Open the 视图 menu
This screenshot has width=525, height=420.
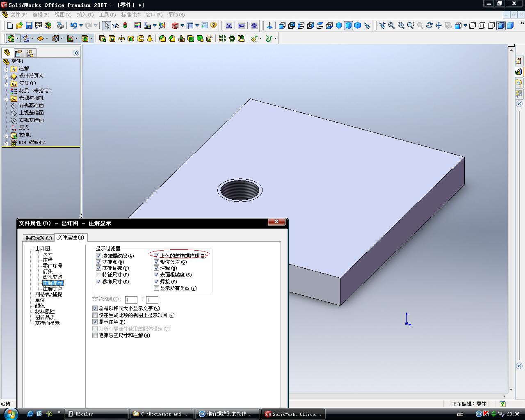tap(63, 15)
